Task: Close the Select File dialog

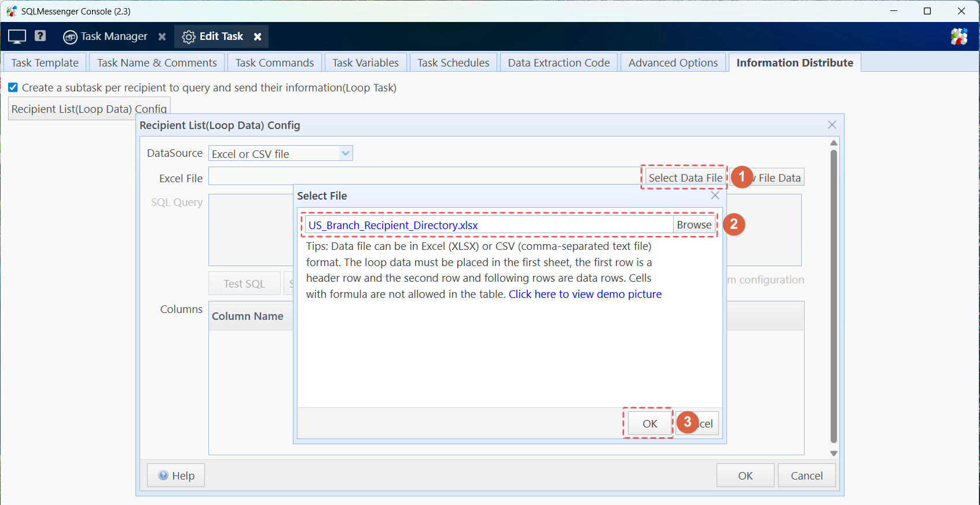Action: (715, 196)
